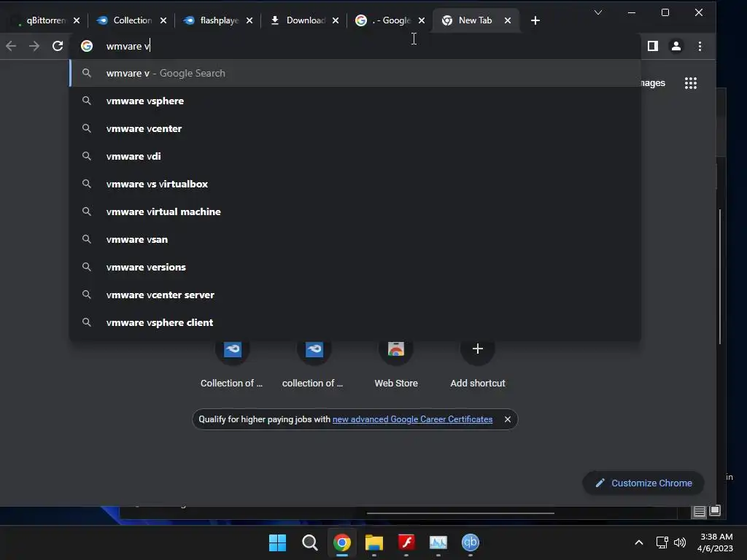Choose the vmware vs virtualbox suggestion
The width and height of the screenshot is (747, 560).
pyautogui.click(x=355, y=184)
